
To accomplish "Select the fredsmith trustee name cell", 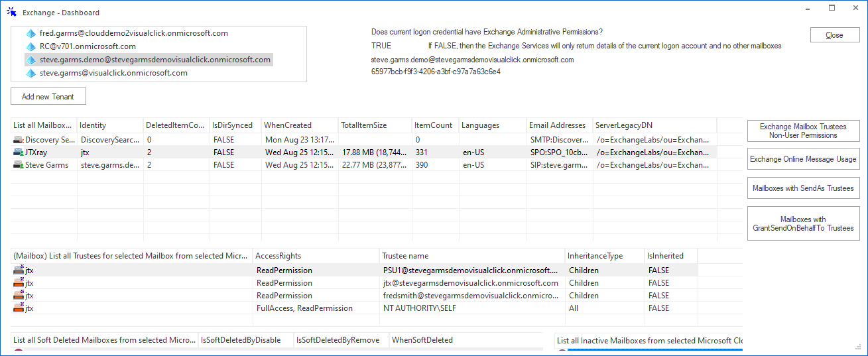I will [471, 296].
